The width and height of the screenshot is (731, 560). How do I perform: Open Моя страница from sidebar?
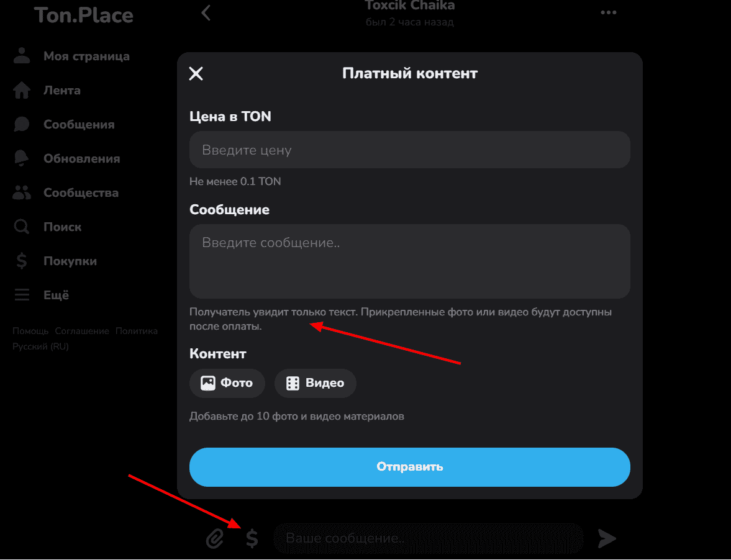pyautogui.click(x=72, y=56)
